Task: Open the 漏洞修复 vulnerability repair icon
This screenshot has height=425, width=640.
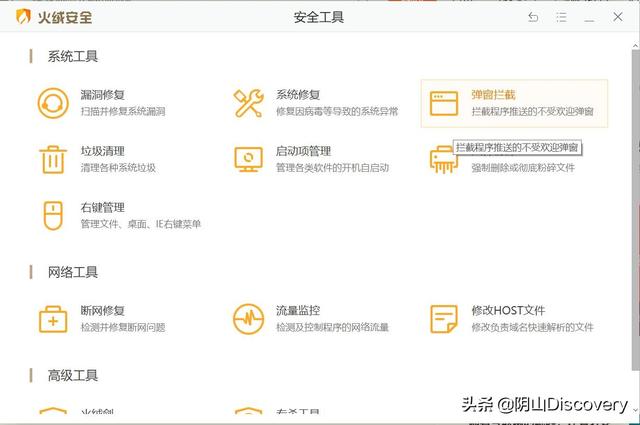Action: click(52, 103)
